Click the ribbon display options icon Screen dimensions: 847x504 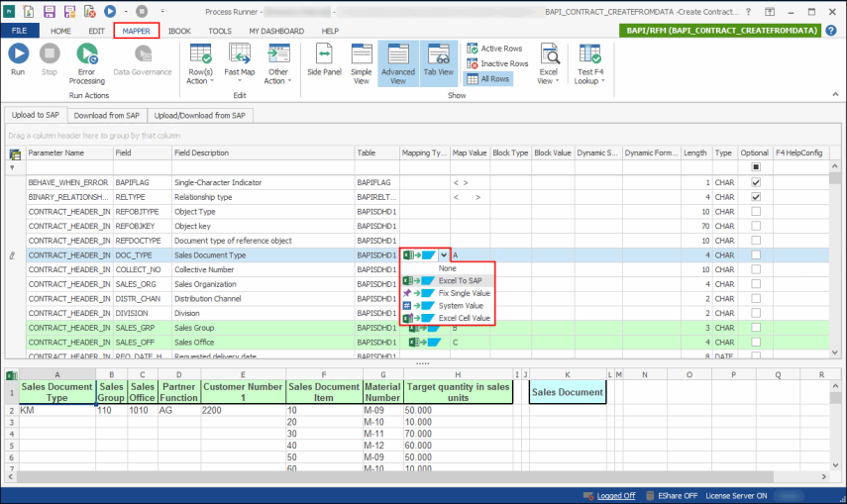click(x=770, y=11)
